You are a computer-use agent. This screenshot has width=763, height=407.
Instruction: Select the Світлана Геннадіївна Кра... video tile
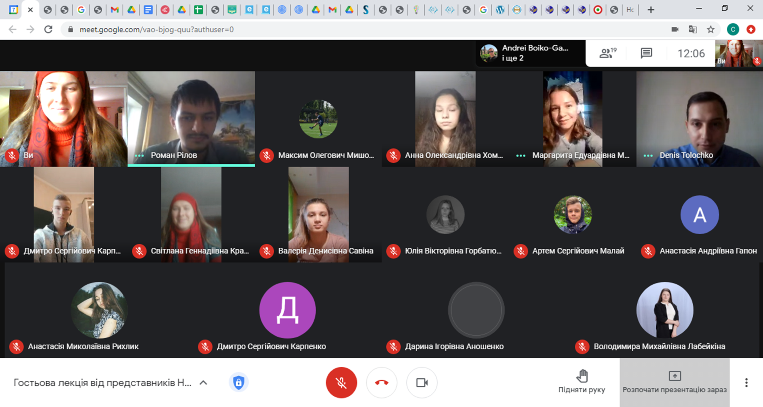(x=191, y=215)
